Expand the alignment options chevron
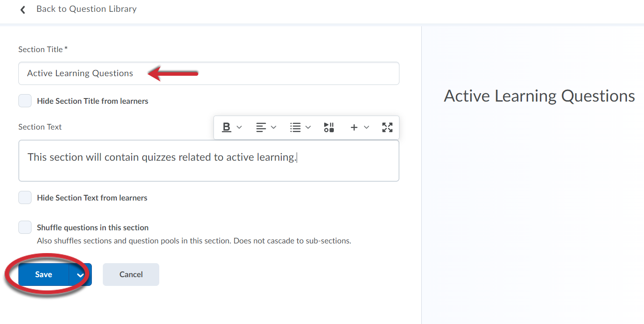 273,127
